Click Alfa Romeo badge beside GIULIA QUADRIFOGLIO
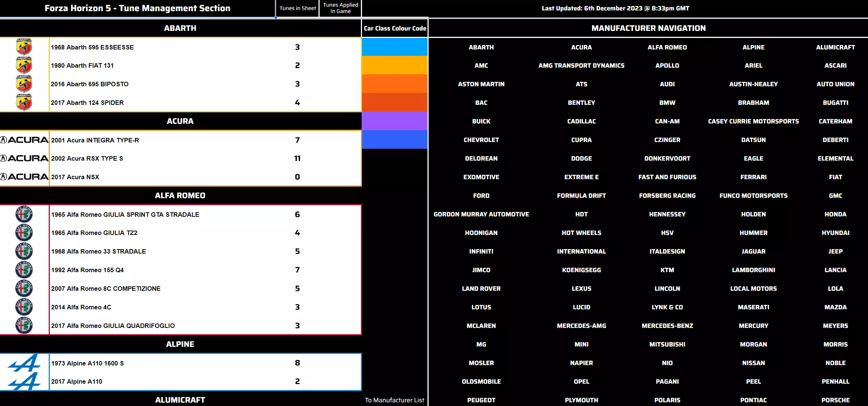The height and width of the screenshot is (406, 868). click(24, 326)
